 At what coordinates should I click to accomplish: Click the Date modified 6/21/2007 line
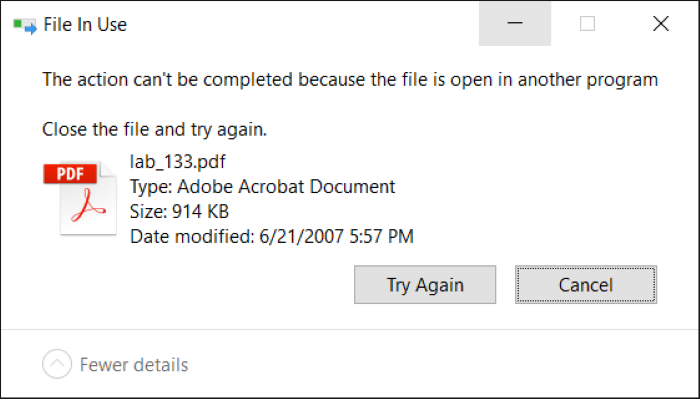pos(272,237)
